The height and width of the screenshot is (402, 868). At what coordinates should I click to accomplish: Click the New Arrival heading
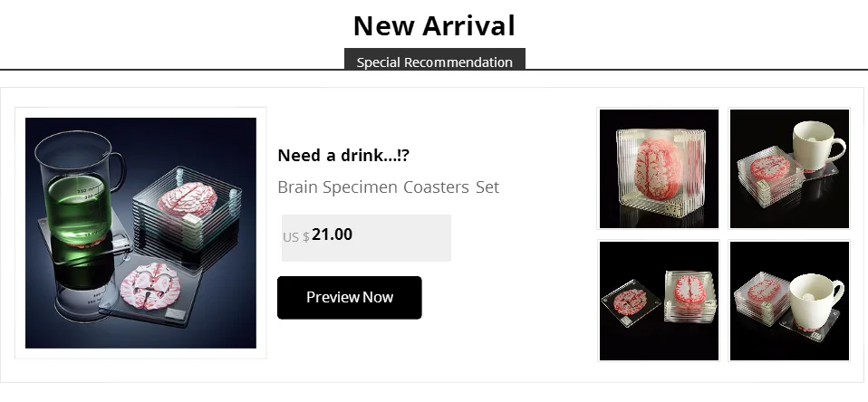tap(434, 25)
